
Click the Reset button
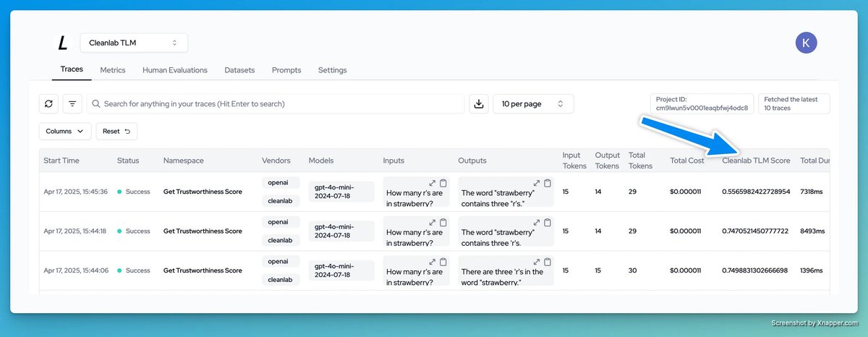tap(116, 131)
